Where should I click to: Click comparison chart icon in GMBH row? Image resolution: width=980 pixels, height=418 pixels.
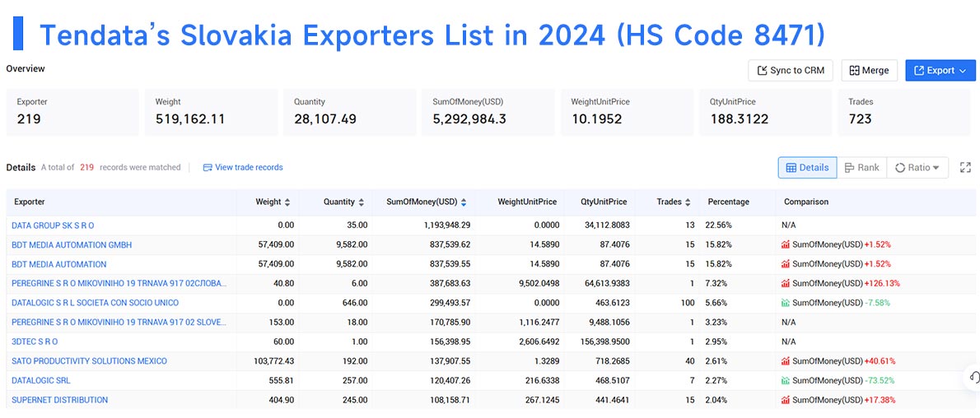point(786,244)
